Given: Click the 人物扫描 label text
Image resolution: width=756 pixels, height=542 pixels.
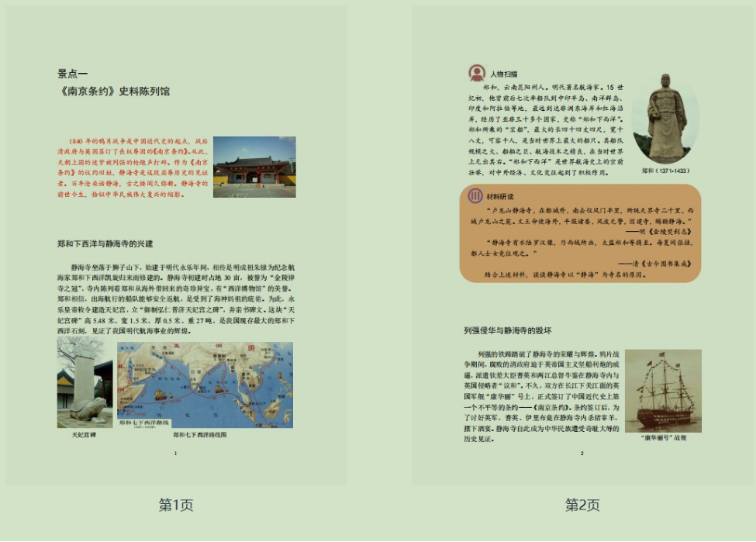Looking at the screenshot, I should [504, 74].
